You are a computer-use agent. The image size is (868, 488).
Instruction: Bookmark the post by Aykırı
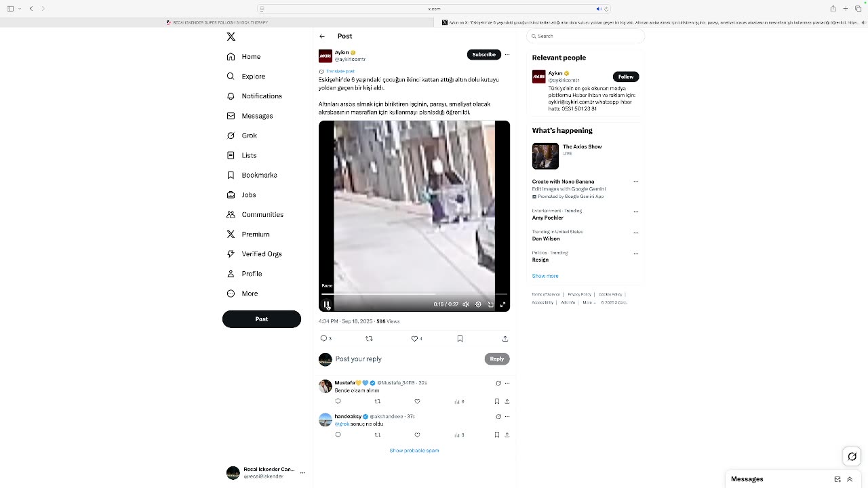(460, 338)
